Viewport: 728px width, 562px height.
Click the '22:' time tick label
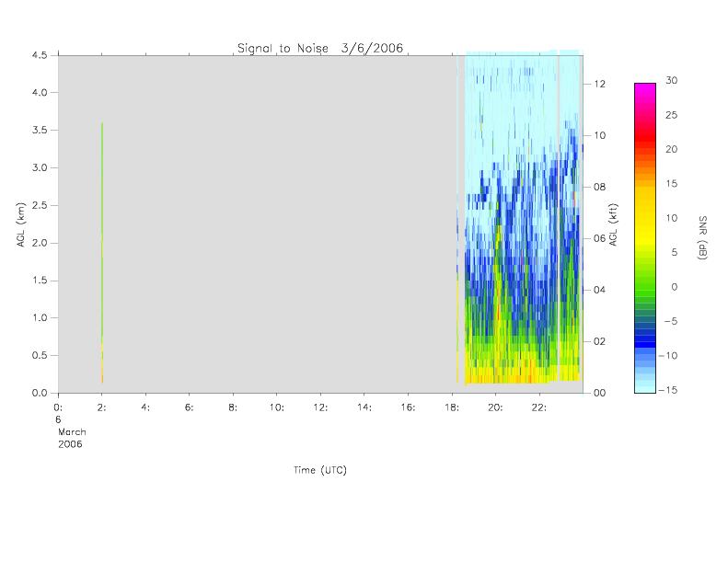coord(539,407)
